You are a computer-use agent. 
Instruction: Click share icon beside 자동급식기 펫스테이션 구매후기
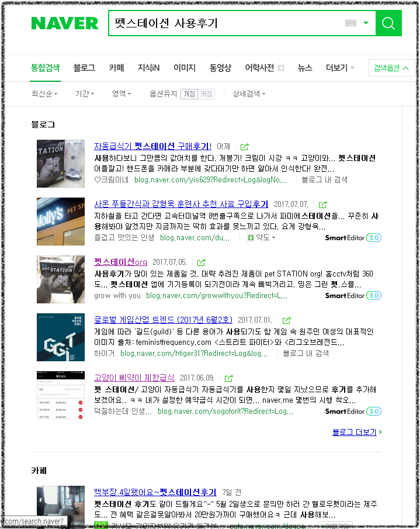click(x=244, y=147)
